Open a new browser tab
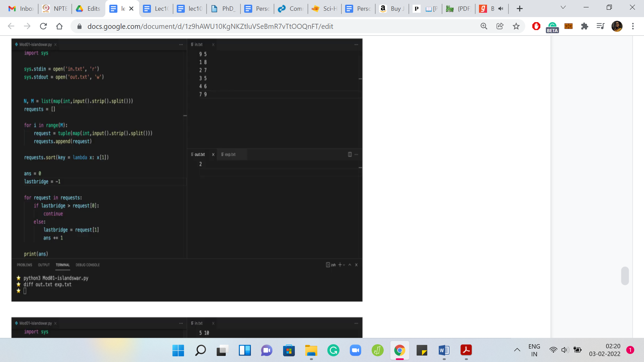644x362 pixels. pos(520,9)
